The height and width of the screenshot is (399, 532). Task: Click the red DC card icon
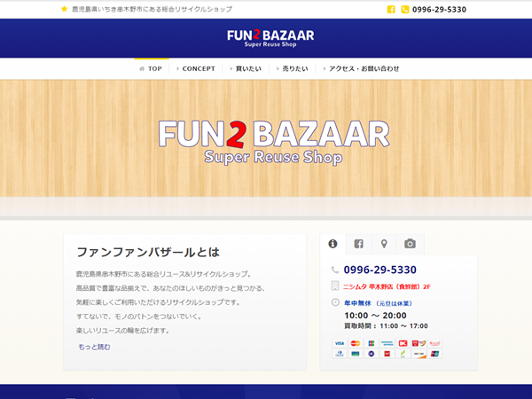[x=403, y=343]
